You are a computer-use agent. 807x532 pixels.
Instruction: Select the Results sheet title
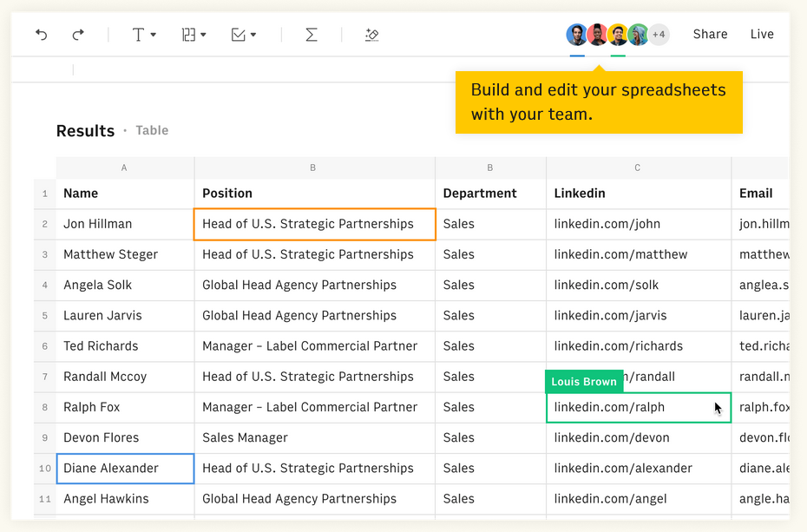tap(85, 130)
